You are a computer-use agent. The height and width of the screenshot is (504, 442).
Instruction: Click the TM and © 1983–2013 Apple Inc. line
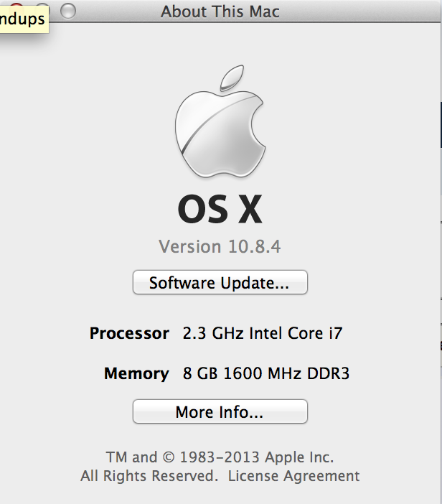[x=220, y=457]
